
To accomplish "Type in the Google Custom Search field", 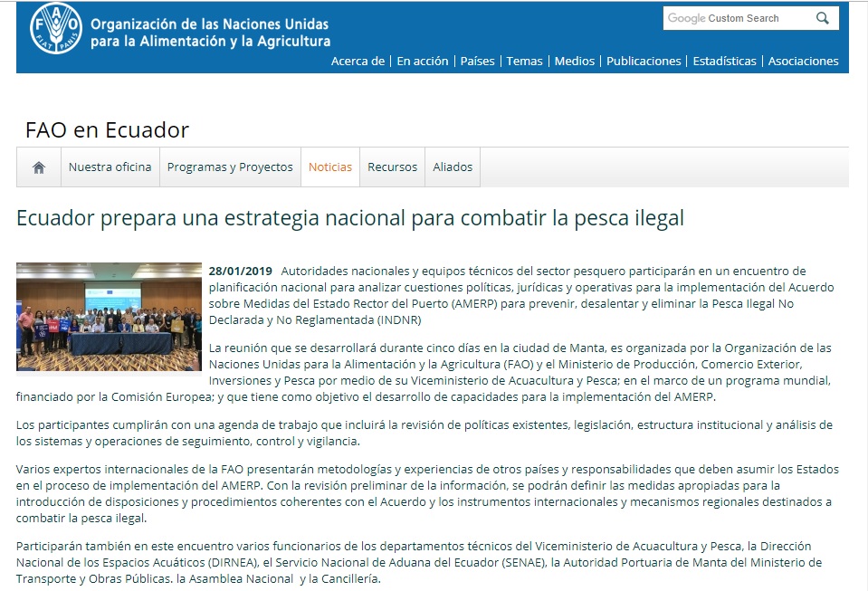I will (x=738, y=18).
